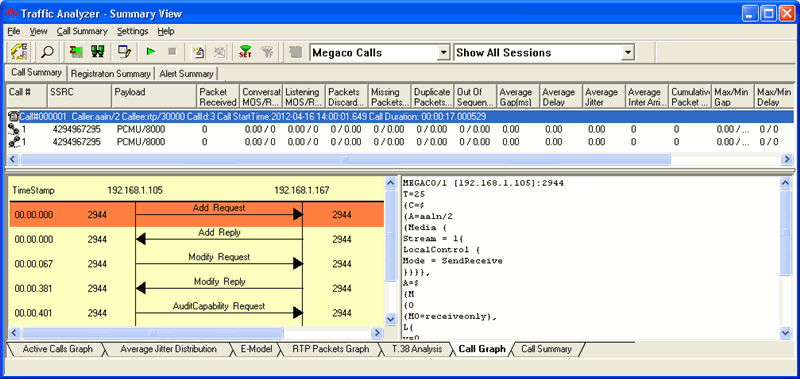Open the View menu
800x379 pixels.
(38, 31)
